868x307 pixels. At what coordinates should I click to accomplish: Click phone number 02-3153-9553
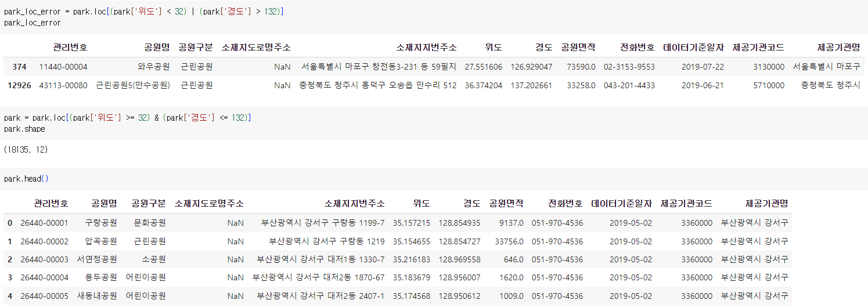629,67
